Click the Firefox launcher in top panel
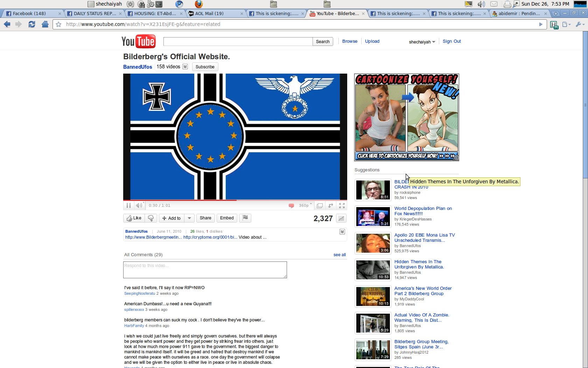588x368 pixels. 199,4
